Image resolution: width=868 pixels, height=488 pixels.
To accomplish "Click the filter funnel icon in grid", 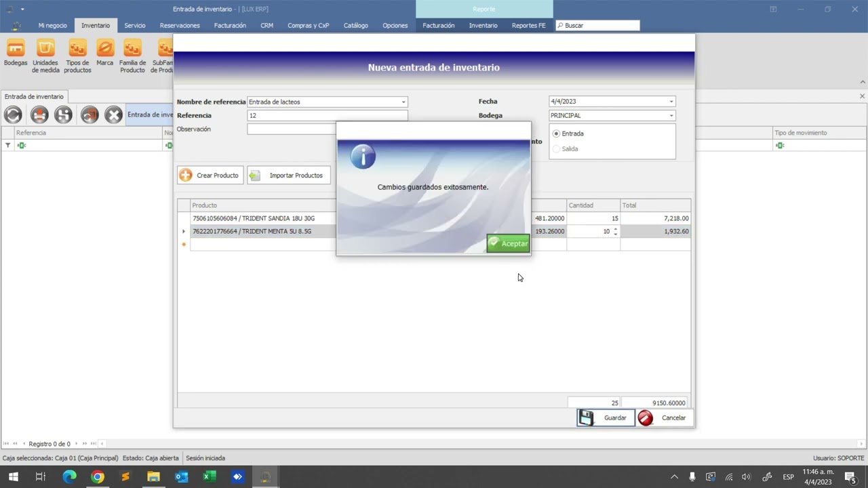I will (x=7, y=145).
